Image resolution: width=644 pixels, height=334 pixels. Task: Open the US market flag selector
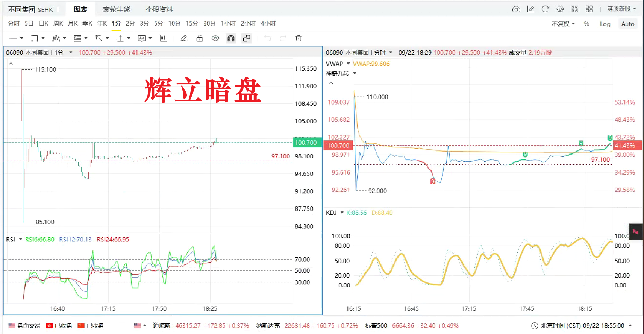point(140,326)
